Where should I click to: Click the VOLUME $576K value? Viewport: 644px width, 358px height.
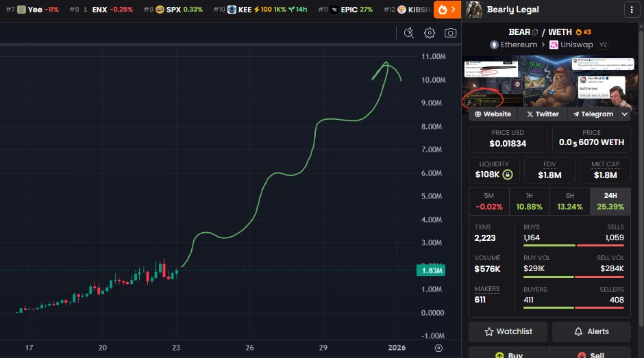pos(488,269)
